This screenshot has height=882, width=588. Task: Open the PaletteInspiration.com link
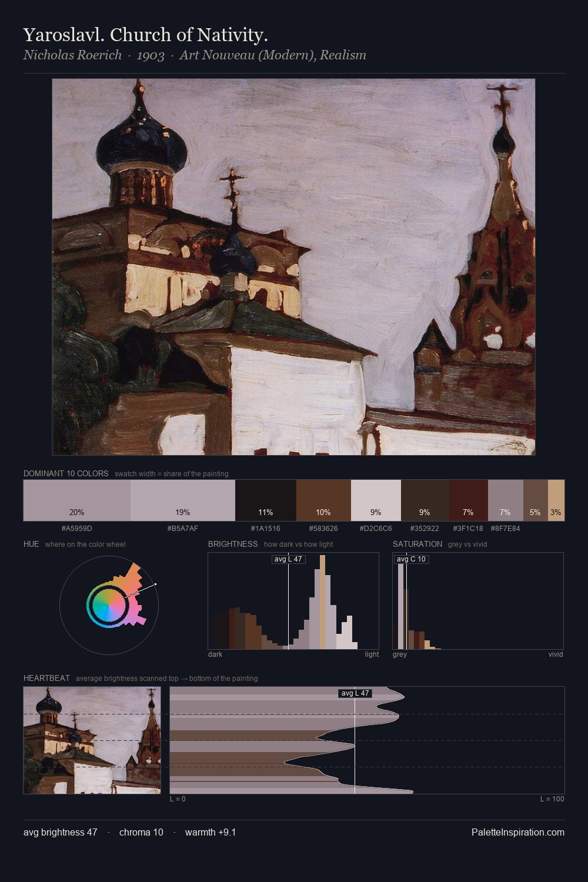coord(518,832)
